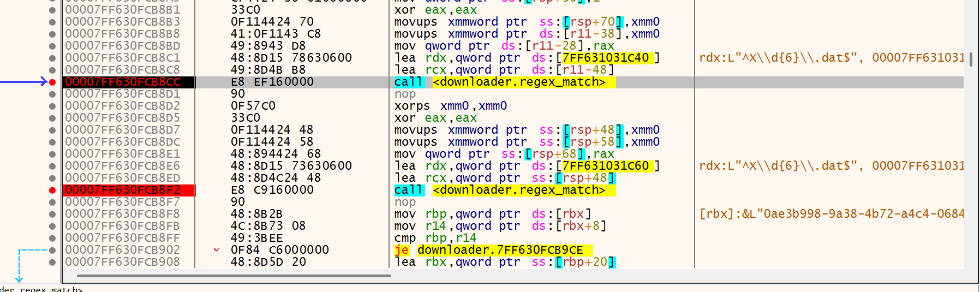980x292 pixels.
Task: Select address 00007FF630FCB8D2
Action: coord(123,106)
